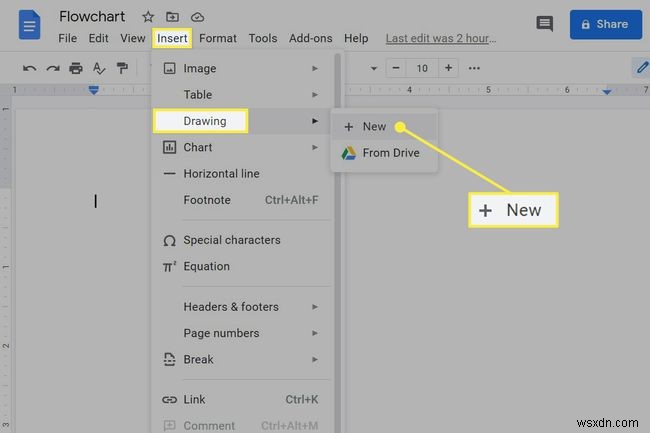Click the Special characters omega icon
This screenshot has height=433, width=650.
[170, 241]
